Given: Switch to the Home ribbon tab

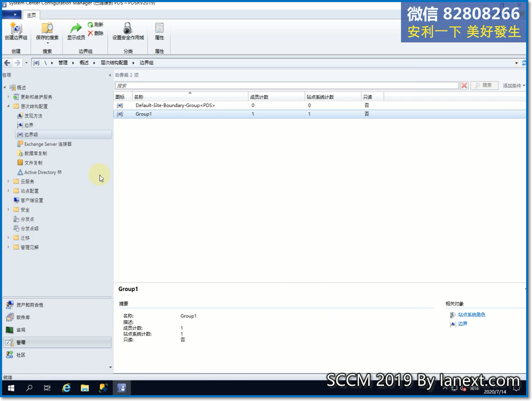Looking at the screenshot, I should (x=31, y=15).
